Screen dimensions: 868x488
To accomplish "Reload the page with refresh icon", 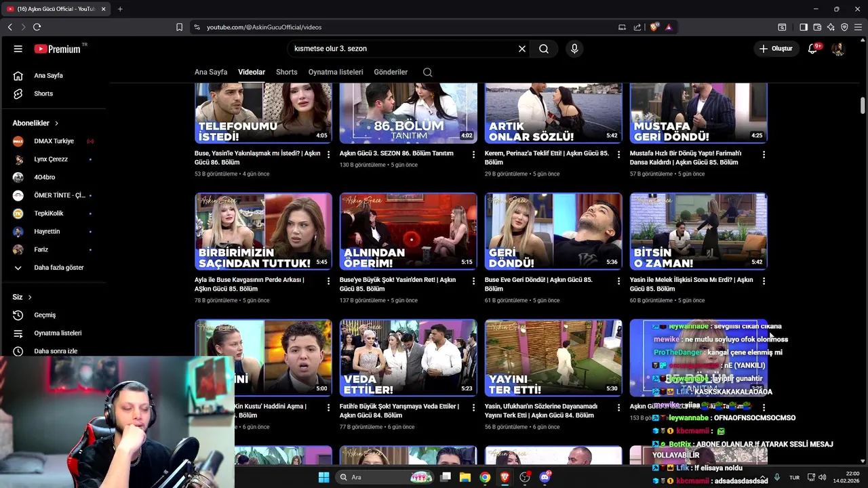I will point(37,27).
